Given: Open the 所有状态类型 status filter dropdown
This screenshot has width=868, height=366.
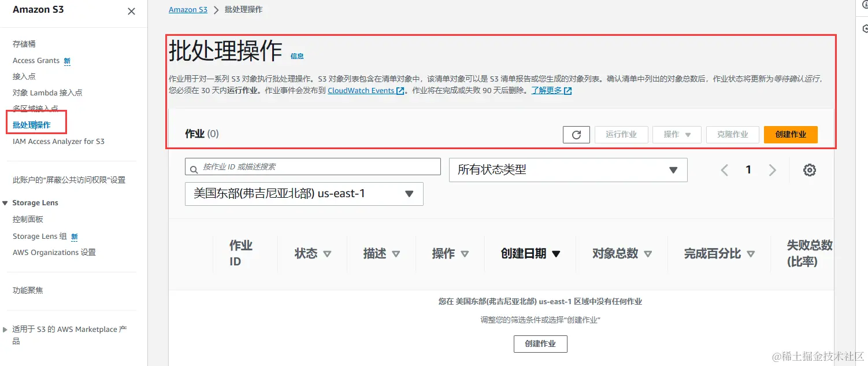Looking at the screenshot, I should 568,170.
